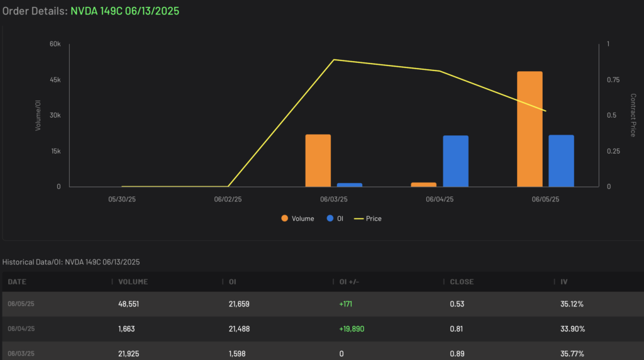Click the 30k y-axis tick label
The image size is (644, 360).
point(55,115)
